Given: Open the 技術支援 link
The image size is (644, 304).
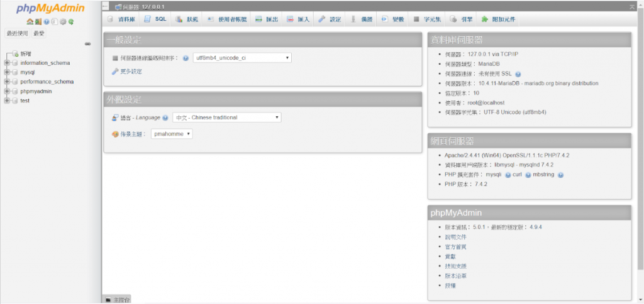Looking at the screenshot, I should point(455,266).
